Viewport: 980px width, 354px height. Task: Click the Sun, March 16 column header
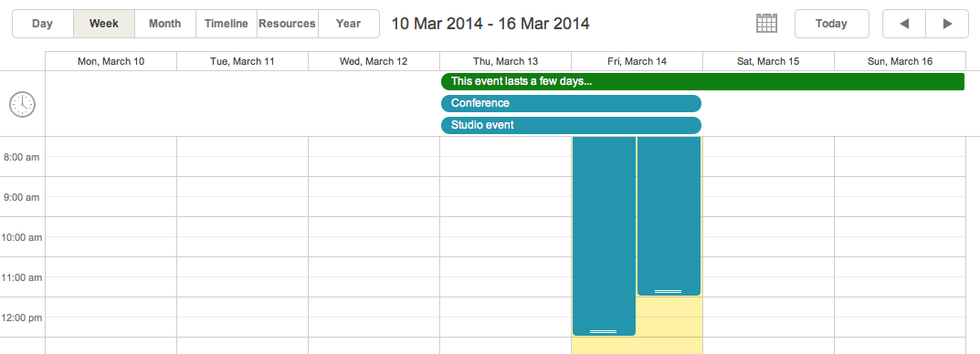(900, 61)
